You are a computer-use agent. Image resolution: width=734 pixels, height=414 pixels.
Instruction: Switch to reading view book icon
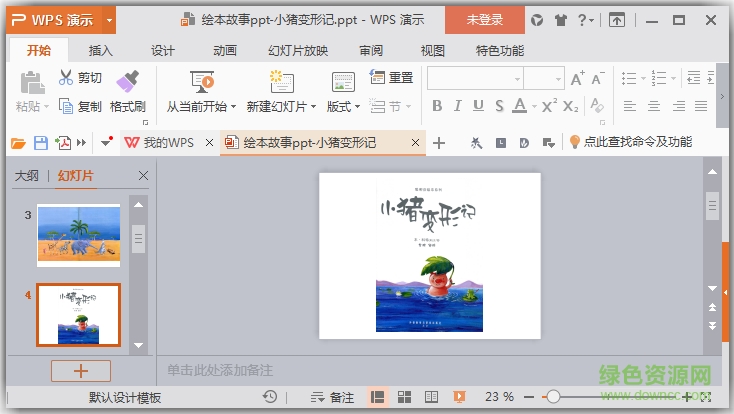pos(432,397)
